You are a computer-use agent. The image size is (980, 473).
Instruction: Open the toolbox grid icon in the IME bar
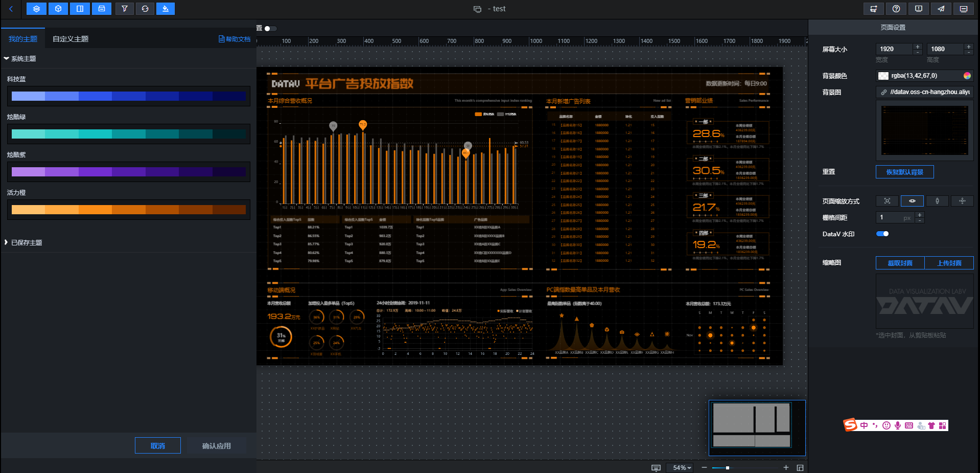coord(943,425)
